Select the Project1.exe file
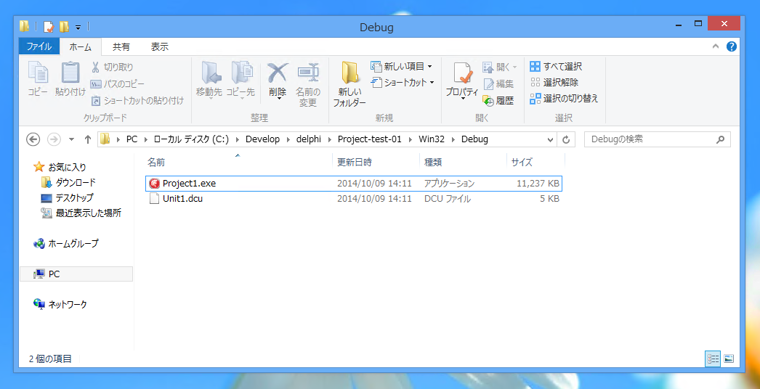760x389 pixels. pos(353,184)
